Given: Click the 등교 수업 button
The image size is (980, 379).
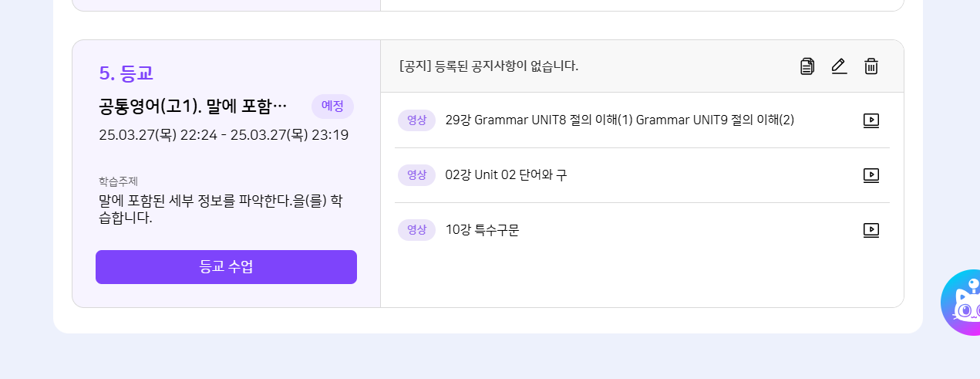Looking at the screenshot, I should pos(226,267).
